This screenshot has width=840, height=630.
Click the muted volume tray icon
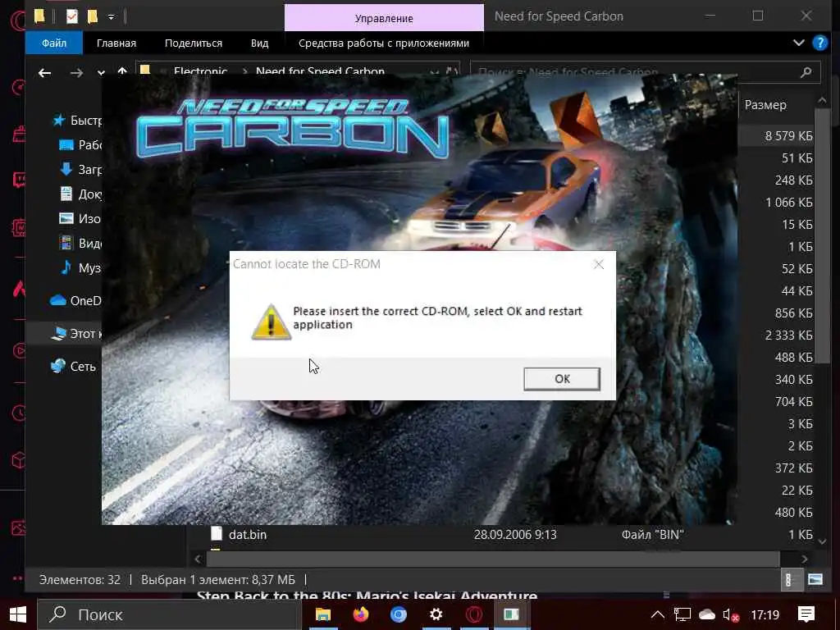pos(731,615)
